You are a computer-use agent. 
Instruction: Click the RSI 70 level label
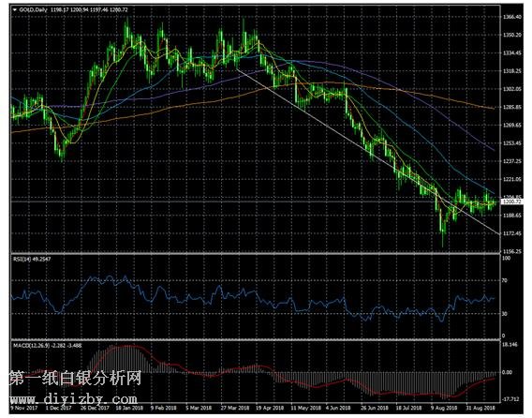click(x=505, y=280)
